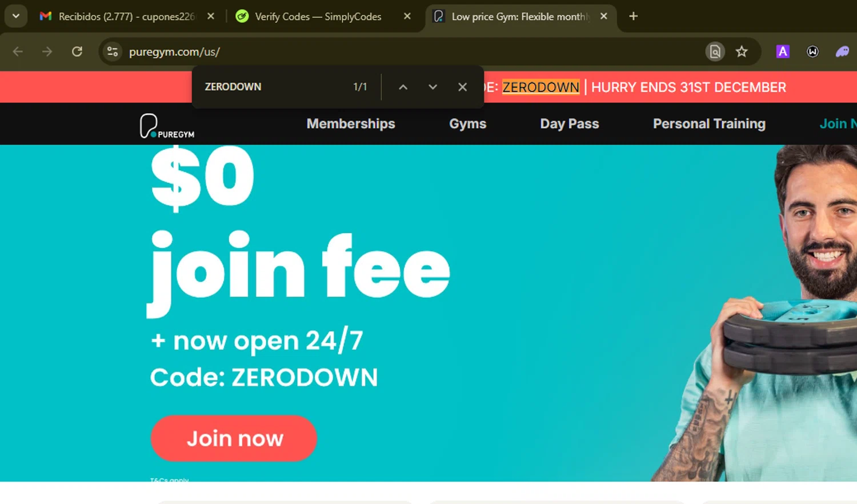Close the find-in-page bar

[x=462, y=87]
